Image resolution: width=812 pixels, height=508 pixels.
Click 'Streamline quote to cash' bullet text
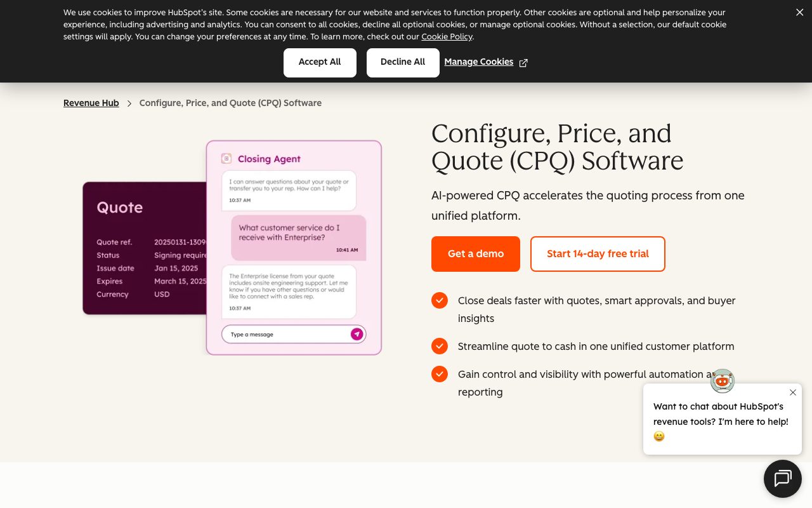coord(596,346)
